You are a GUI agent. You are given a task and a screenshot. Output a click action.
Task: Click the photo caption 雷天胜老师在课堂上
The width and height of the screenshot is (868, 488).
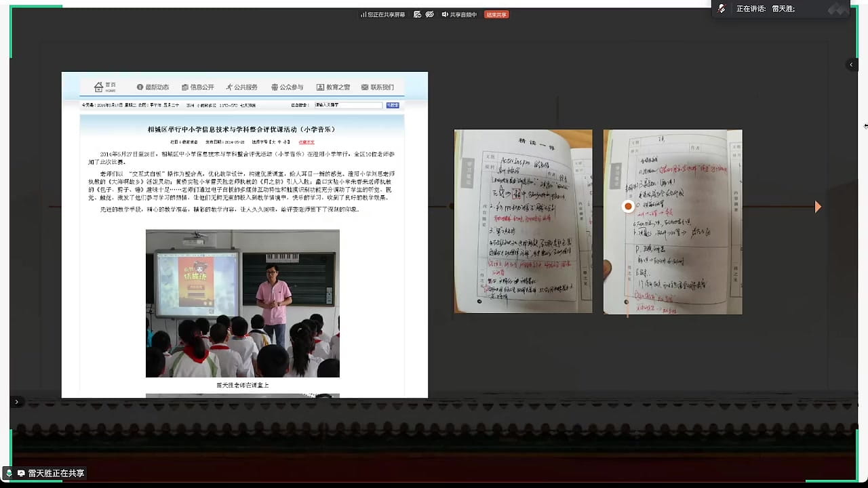(x=243, y=385)
